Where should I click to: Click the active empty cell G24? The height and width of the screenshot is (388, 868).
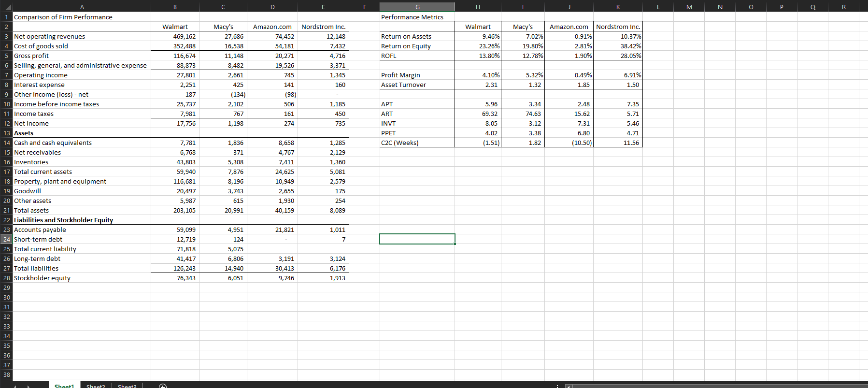click(417, 239)
